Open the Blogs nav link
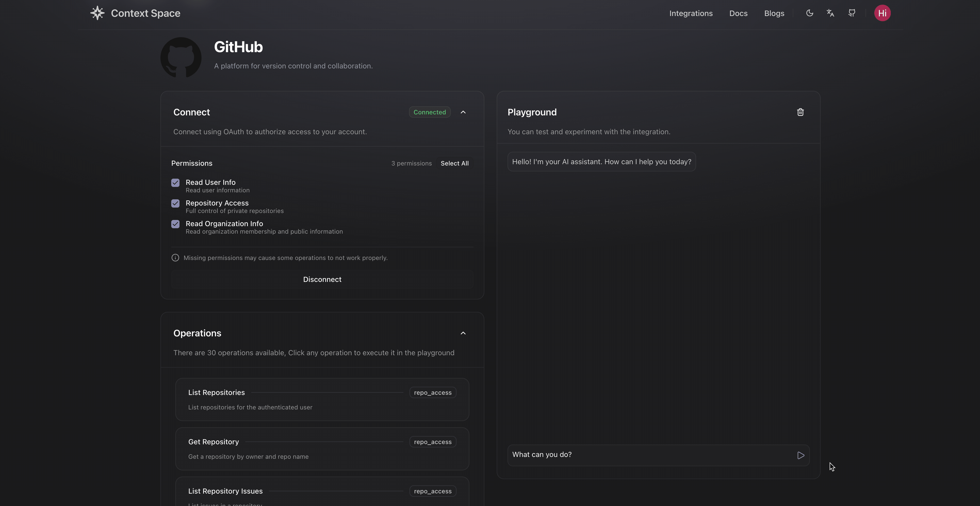The image size is (980, 506). coord(774,13)
